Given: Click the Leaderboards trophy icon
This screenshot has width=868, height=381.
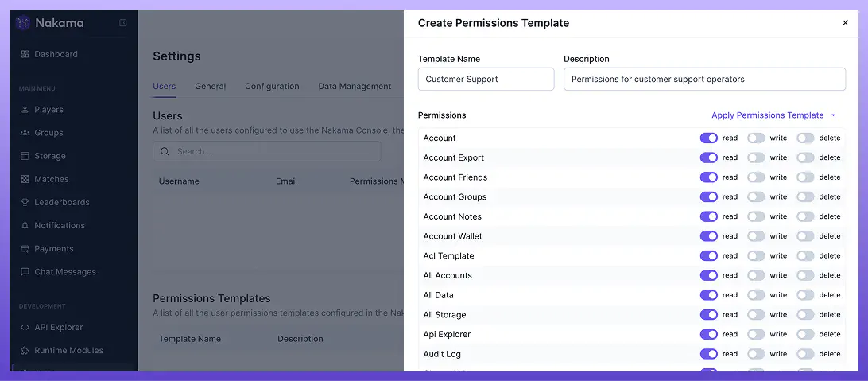Looking at the screenshot, I should (x=25, y=203).
